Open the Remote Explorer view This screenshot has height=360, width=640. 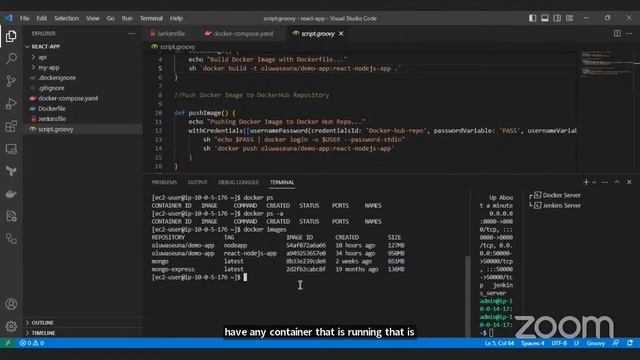(11, 149)
